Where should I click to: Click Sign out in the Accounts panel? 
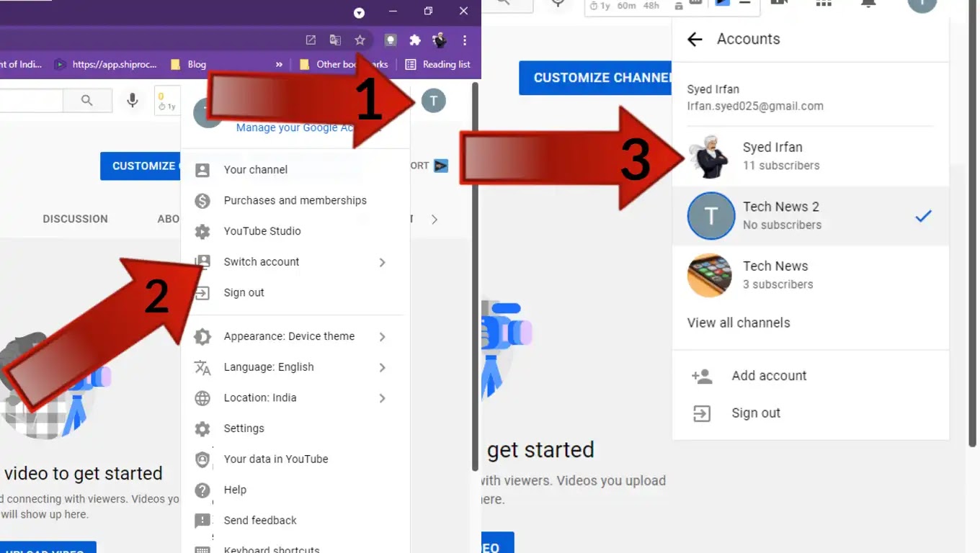811,413
